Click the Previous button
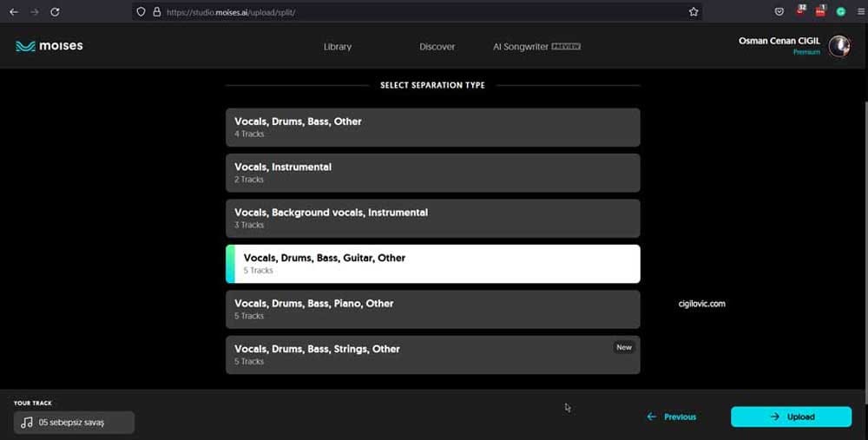This screenshot has height=440, width=868. pyautogui.click(x=672, y=417)
